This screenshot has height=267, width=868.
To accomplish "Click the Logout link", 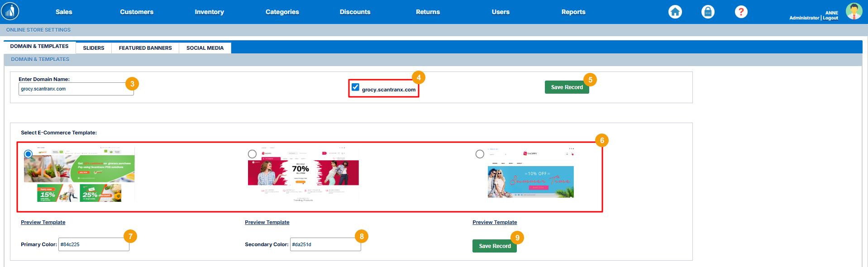I will [x=830, y=18].
